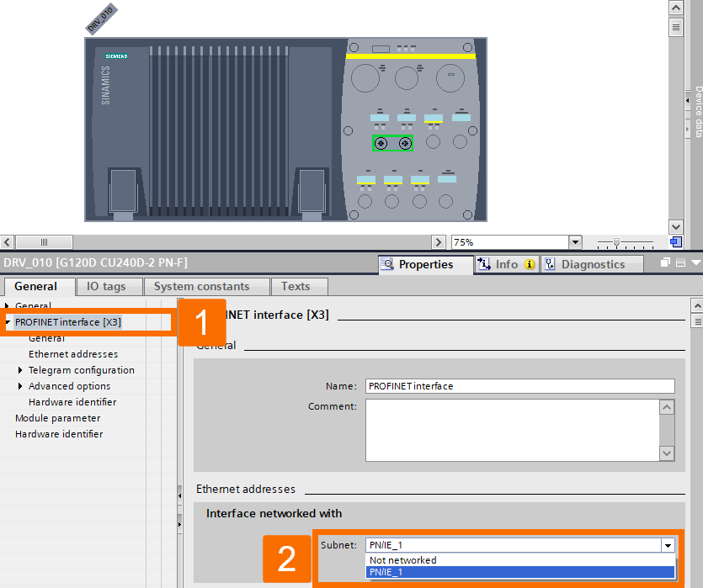Click the left arrow of horizontal scrollbar

click(x=7, y=242)
